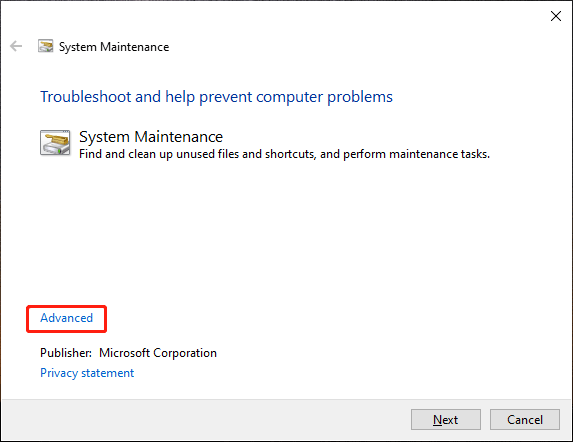Image resolution: width=573 pixels, height=442 pixels.
Task: Select the large System Maintenance troubleshooter name
Action: click(151, 137)
